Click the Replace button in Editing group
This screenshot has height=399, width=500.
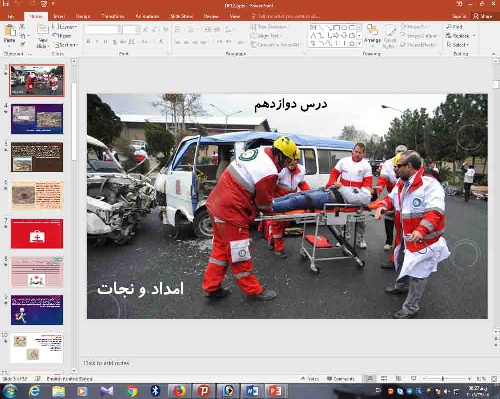(460, 35)
